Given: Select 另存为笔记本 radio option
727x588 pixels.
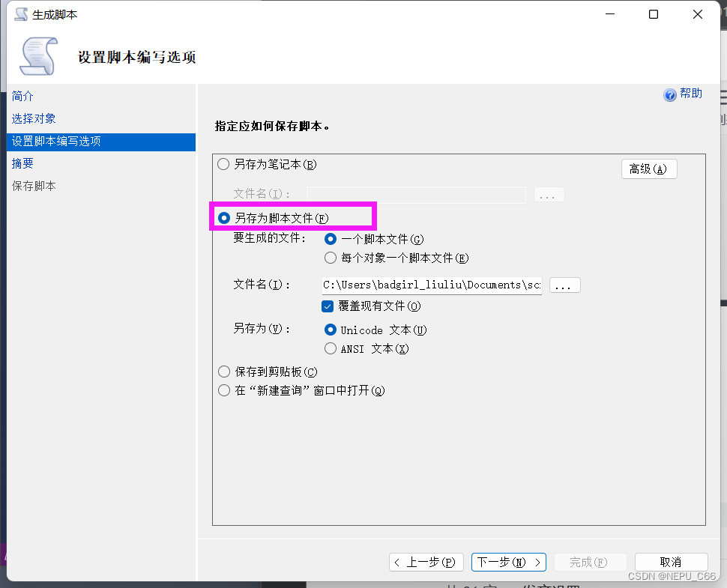Looking at the screenshot, I should pos(223,164).
